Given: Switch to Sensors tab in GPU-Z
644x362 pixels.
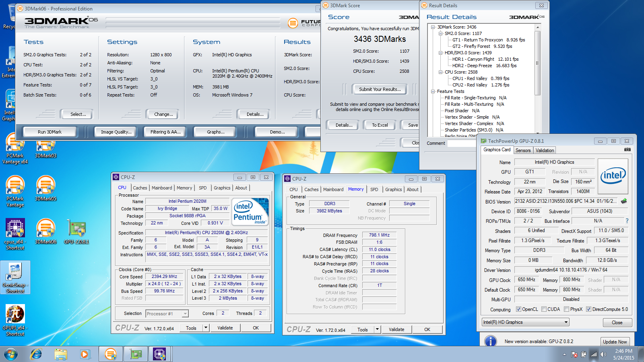Looking at the screenshot, I should pos(523,150).
